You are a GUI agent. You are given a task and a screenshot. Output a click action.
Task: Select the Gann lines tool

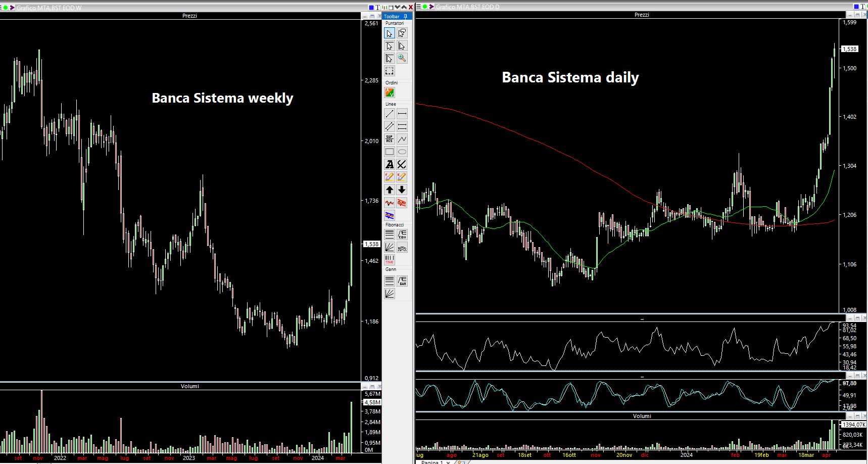pos(389,281)
